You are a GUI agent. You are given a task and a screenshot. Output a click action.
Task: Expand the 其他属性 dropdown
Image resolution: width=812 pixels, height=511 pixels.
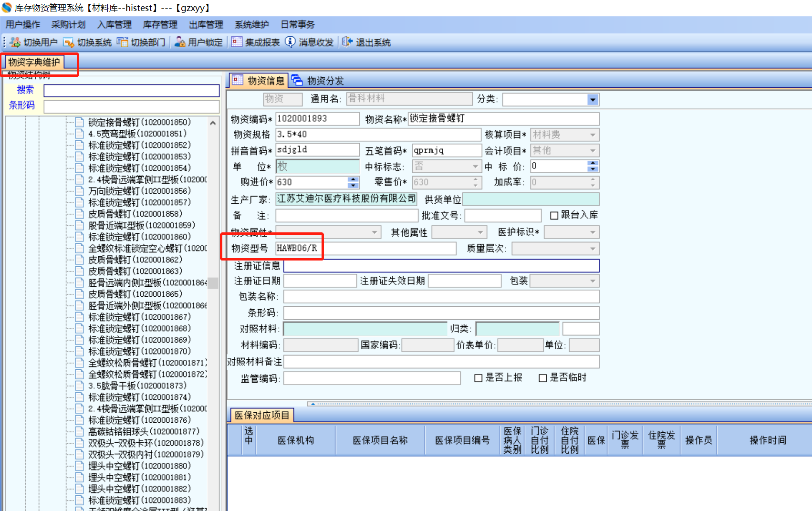point(481,232)
